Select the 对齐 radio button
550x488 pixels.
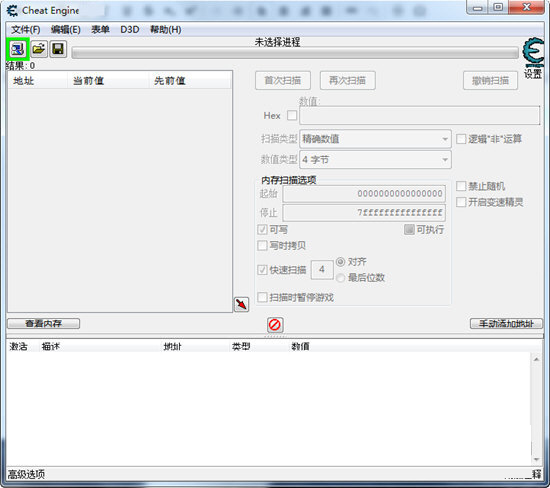[x=341, y=262]
